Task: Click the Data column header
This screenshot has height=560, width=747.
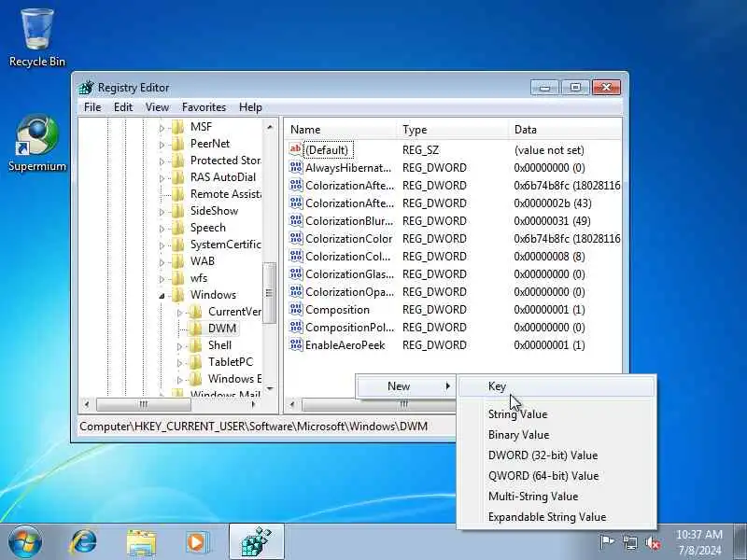Action: [x=565, y=130]
